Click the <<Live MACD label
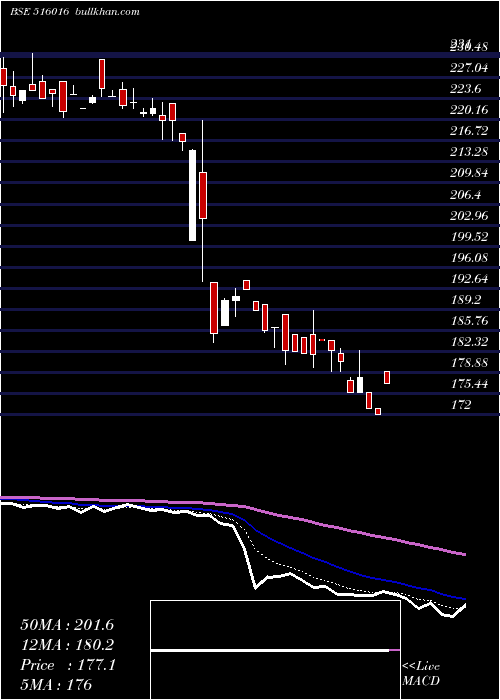This screenshot has width=500, height=700. (421, 673)
